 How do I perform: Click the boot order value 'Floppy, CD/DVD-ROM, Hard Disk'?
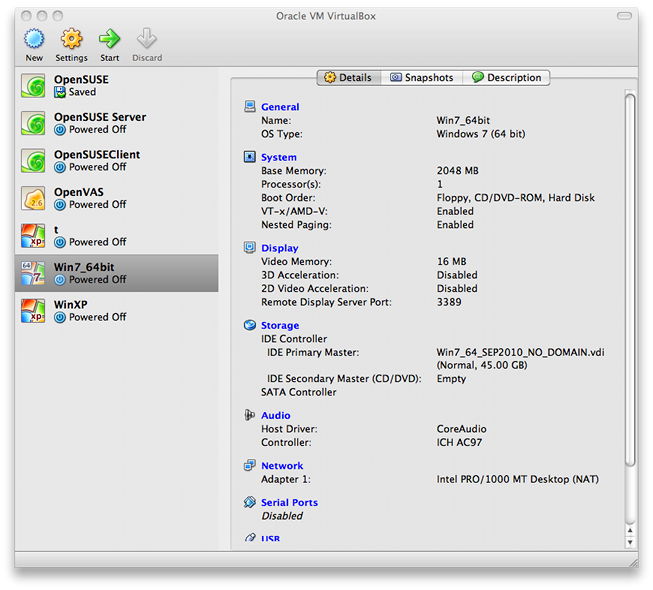516,198
